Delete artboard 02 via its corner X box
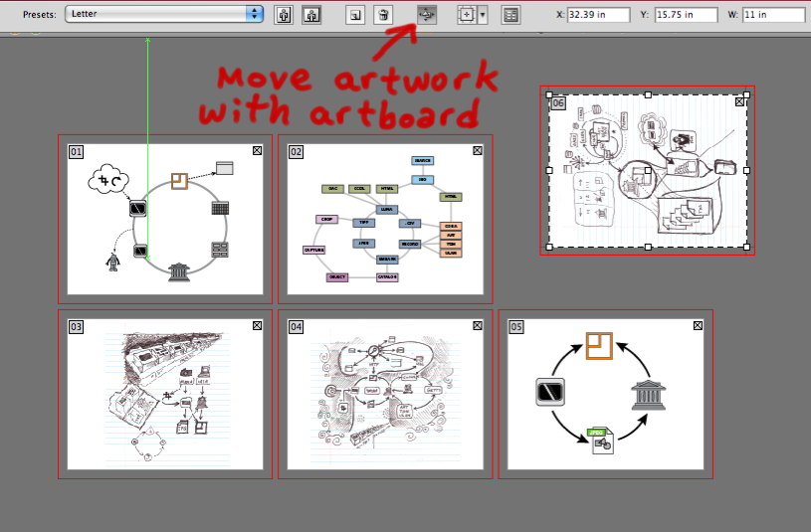The height and width of the screenshot is (532, 811). (x=477, y=150)
